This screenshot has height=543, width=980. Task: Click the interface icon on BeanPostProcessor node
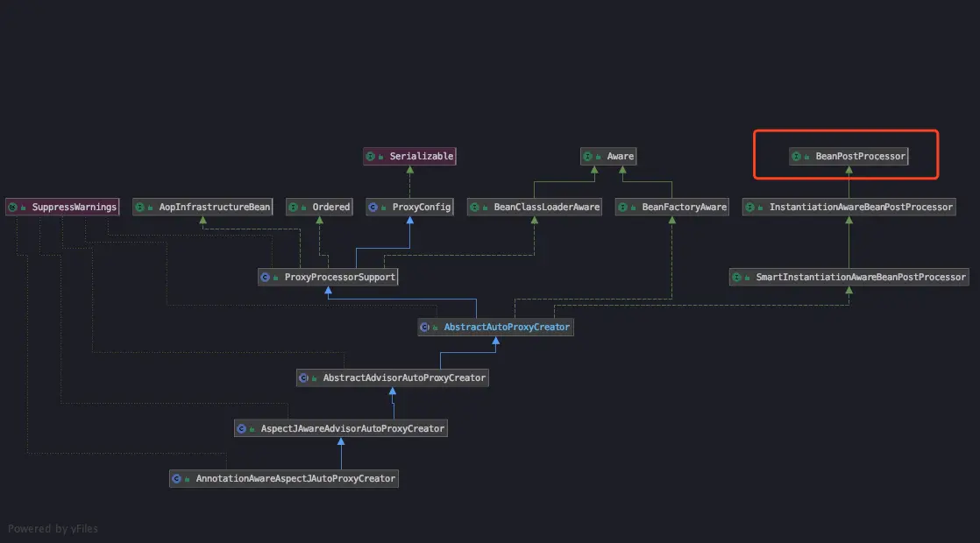point(798,156)
